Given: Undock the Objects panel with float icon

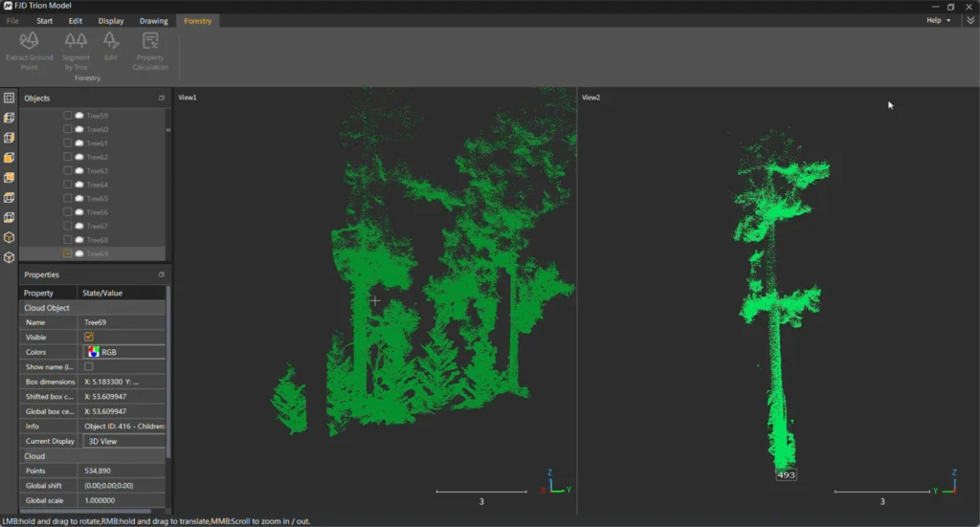Looking at the screenshot, I should pos(162,99).
